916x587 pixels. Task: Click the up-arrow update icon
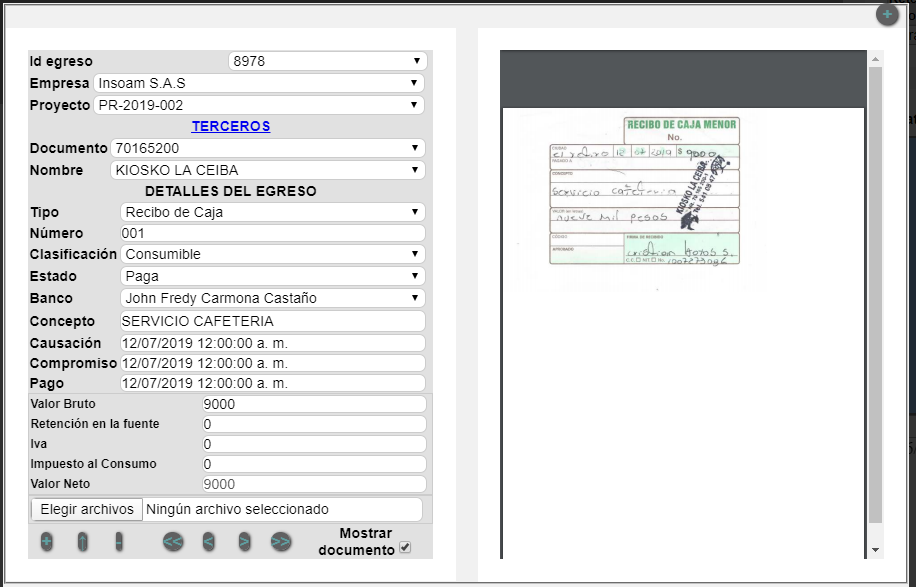83,541
